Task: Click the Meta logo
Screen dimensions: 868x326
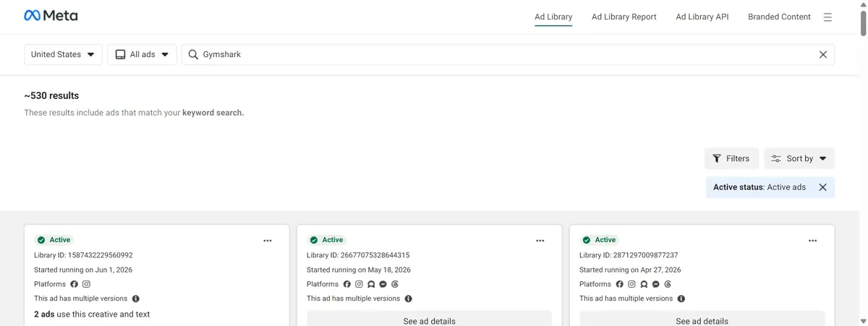Action: click(51, 16)
